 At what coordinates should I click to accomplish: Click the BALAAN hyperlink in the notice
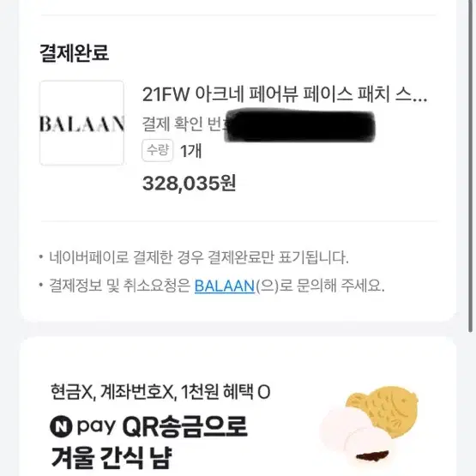[x=225, y=286]
